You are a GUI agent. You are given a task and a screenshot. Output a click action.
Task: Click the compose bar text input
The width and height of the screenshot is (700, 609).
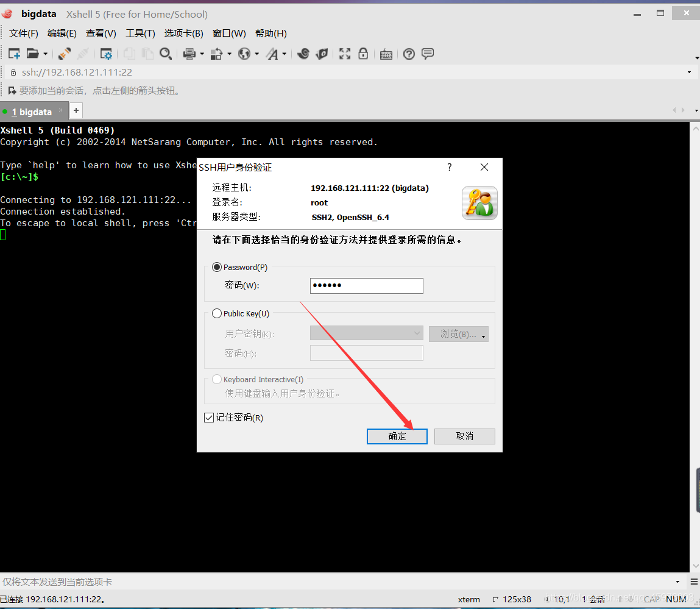tap(337, 582)
